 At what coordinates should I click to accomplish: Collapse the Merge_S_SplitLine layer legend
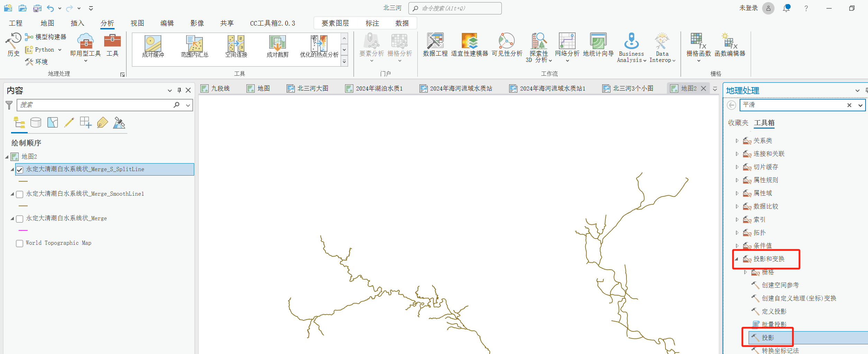(x=12, y=169)
